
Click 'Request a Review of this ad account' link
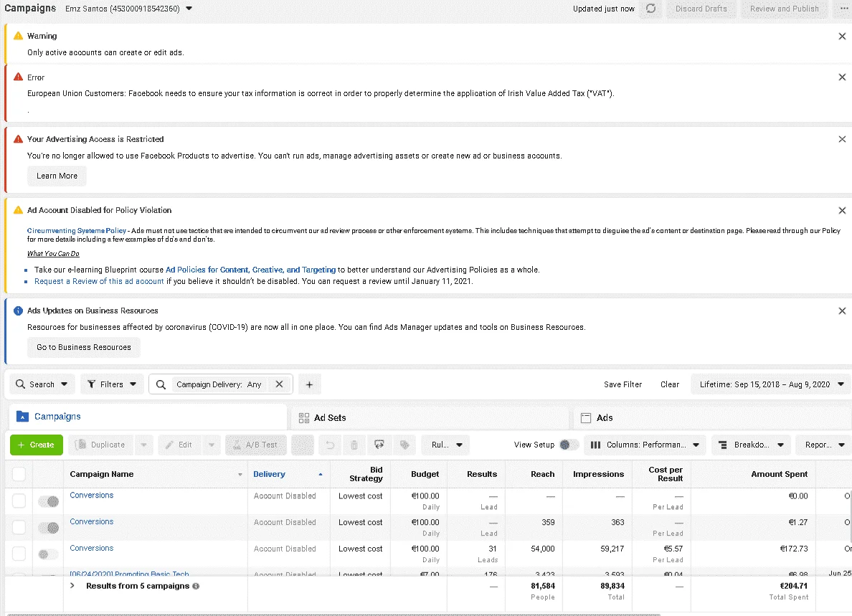tap(99, 281)
